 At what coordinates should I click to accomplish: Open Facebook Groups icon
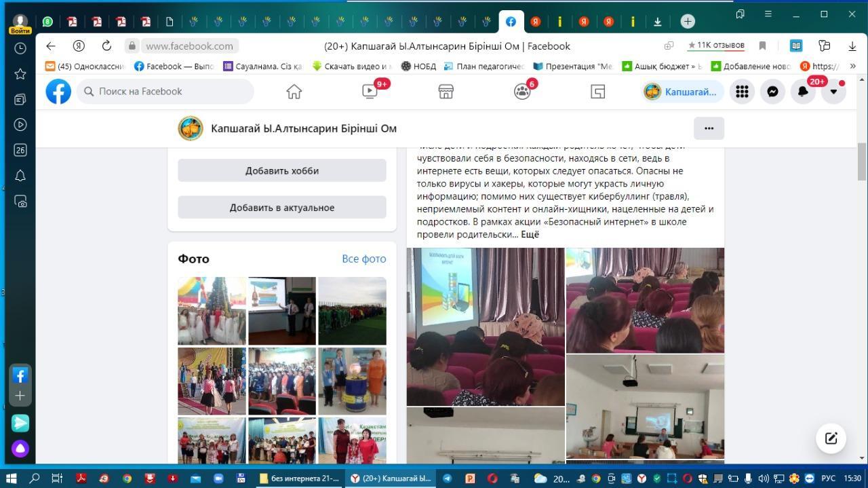point(521,92)
